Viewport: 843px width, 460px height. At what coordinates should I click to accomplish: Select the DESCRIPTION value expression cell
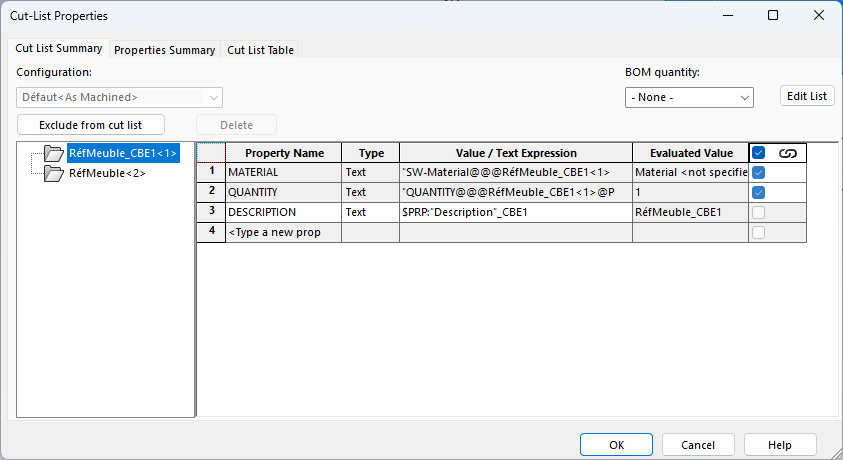[x=515, y=212]
